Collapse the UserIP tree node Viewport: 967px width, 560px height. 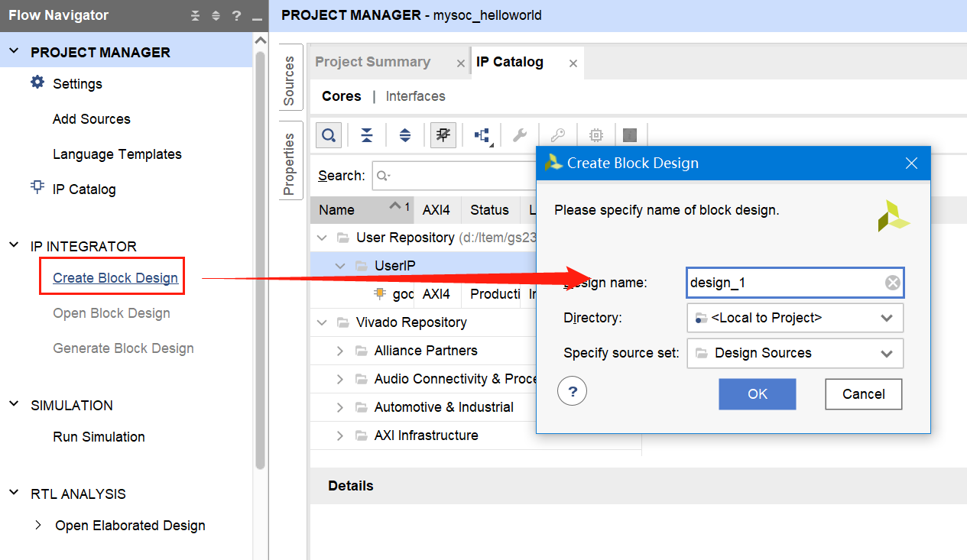pyautogui.click(x=340, y=266)
